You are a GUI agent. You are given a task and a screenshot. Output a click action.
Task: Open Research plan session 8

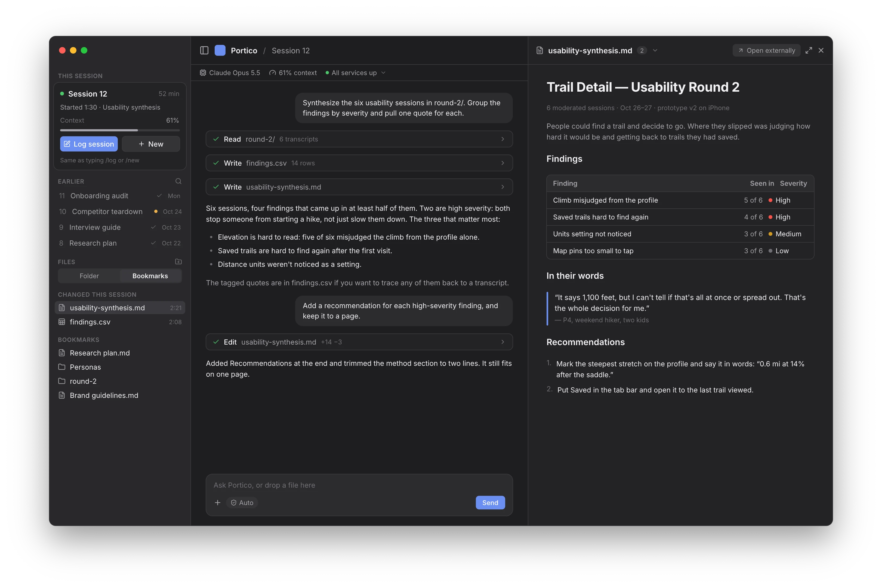(x=120, y=243)
